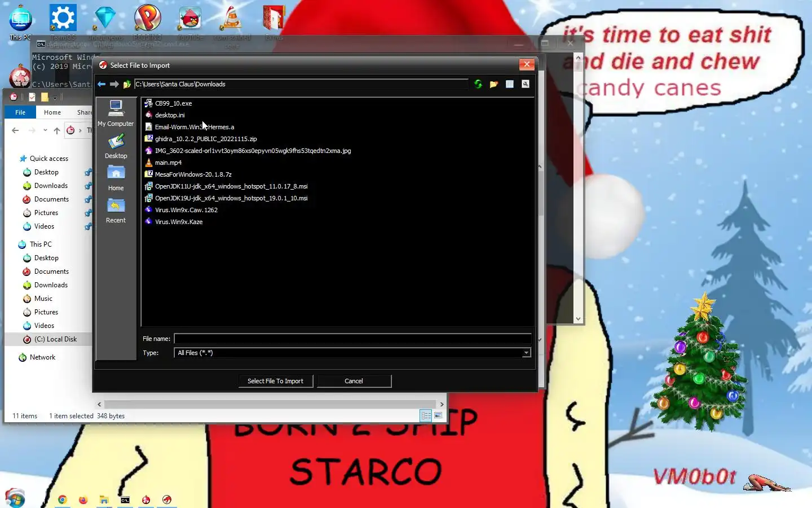The image size is (812, 508).
Task: Close the Select File to Import dialog
Action: (x=527, y=64)
